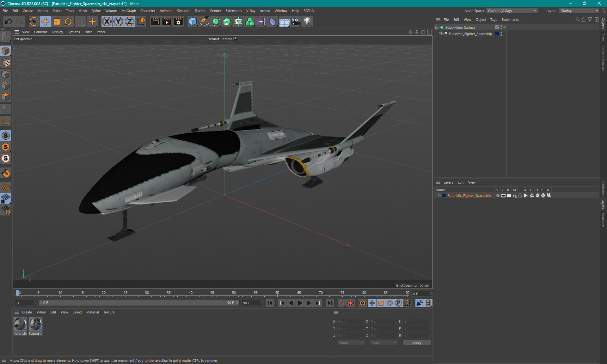This screenshot has height=364, width=607.
Task: Open Objects manager search icon
Action: tap(578, 20)
